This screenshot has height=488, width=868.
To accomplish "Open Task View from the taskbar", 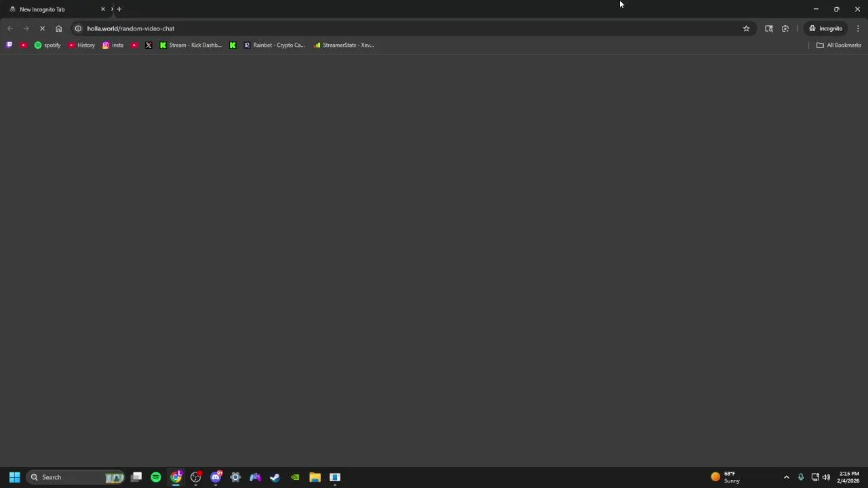I will (136, 477).
